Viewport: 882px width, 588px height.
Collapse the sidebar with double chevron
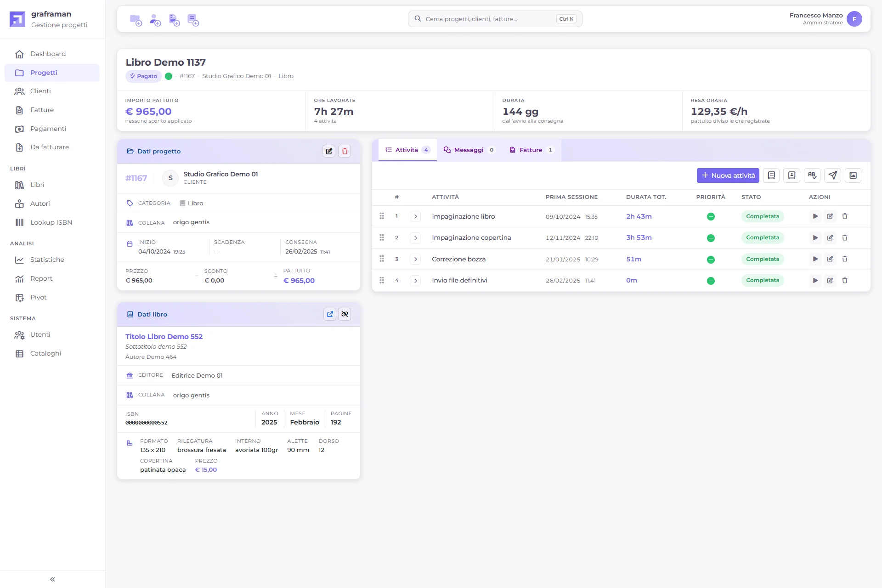coord(52,579)
